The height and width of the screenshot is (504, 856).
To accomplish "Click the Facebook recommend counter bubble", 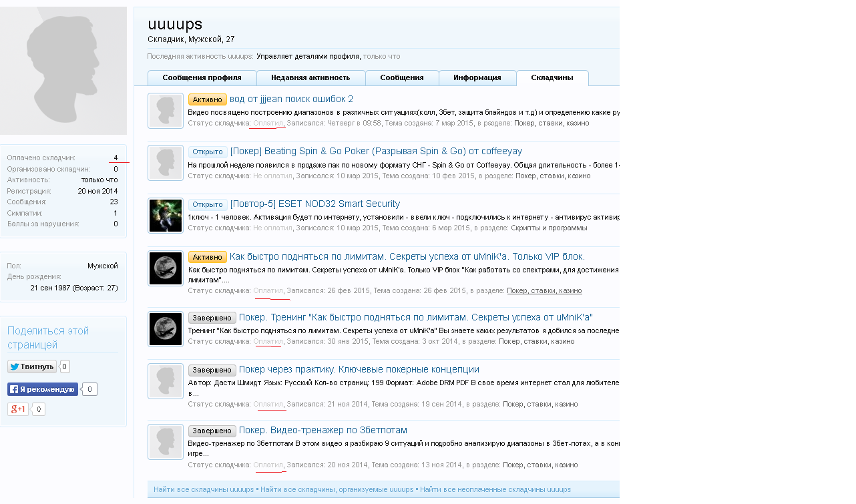I will [x=90, y=389].
